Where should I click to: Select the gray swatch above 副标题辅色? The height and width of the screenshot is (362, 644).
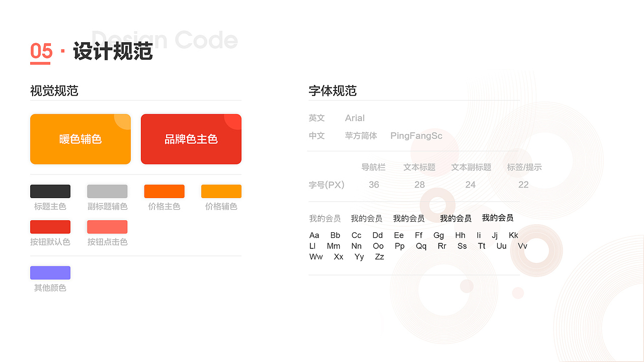click(107, 192)
